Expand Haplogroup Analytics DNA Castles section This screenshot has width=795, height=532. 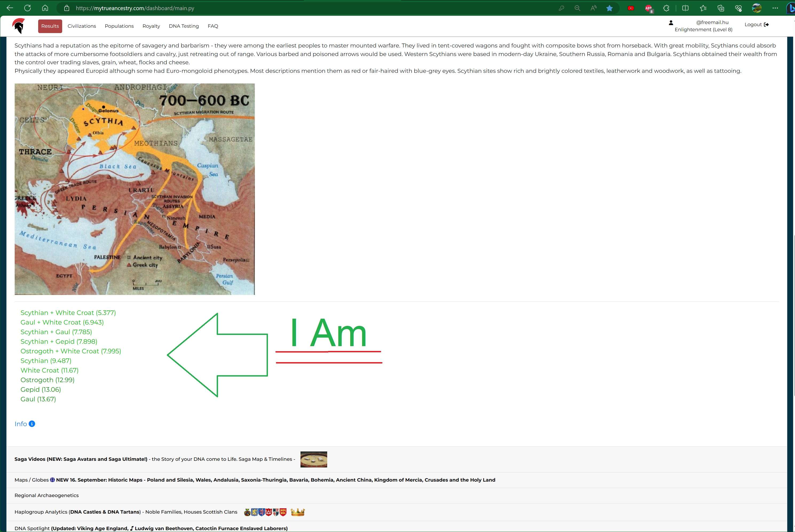pyautogui.click(x=126, y=512)
